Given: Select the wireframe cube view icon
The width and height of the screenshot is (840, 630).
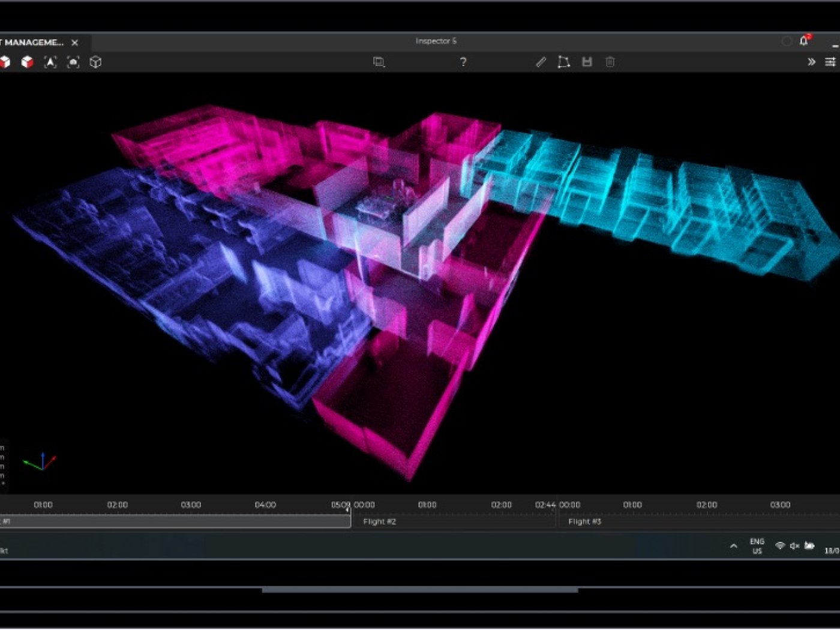Looking at the screenshot, I should 95,62.
